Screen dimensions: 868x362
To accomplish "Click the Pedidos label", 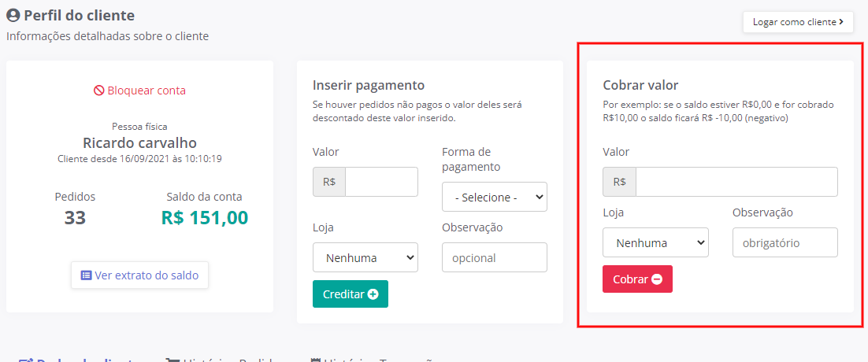I will click(x=76, y=197).
